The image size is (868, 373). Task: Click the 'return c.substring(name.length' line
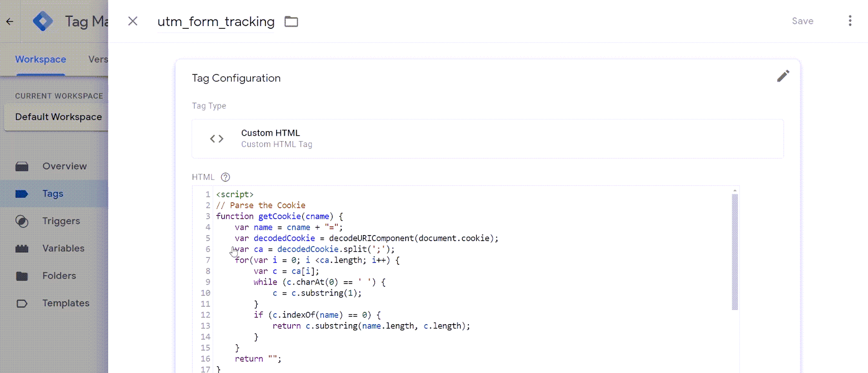coord(372,326)
